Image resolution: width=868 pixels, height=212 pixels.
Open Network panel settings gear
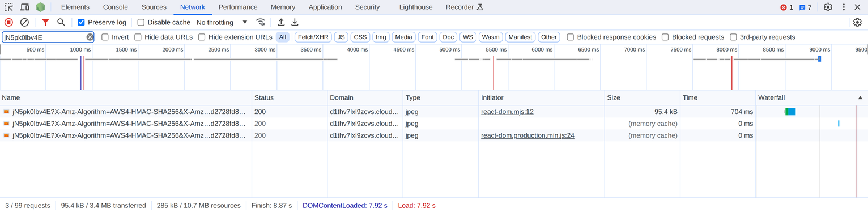[857, 22]
